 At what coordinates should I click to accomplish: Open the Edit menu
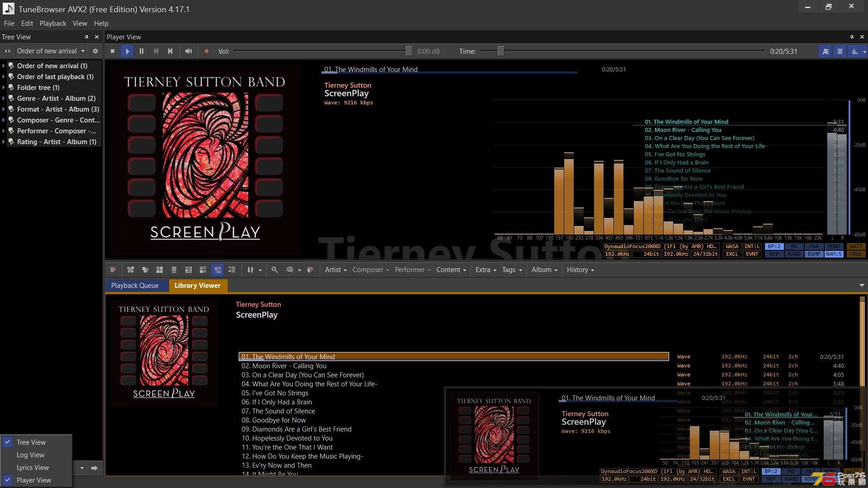[x=27, y=23]
